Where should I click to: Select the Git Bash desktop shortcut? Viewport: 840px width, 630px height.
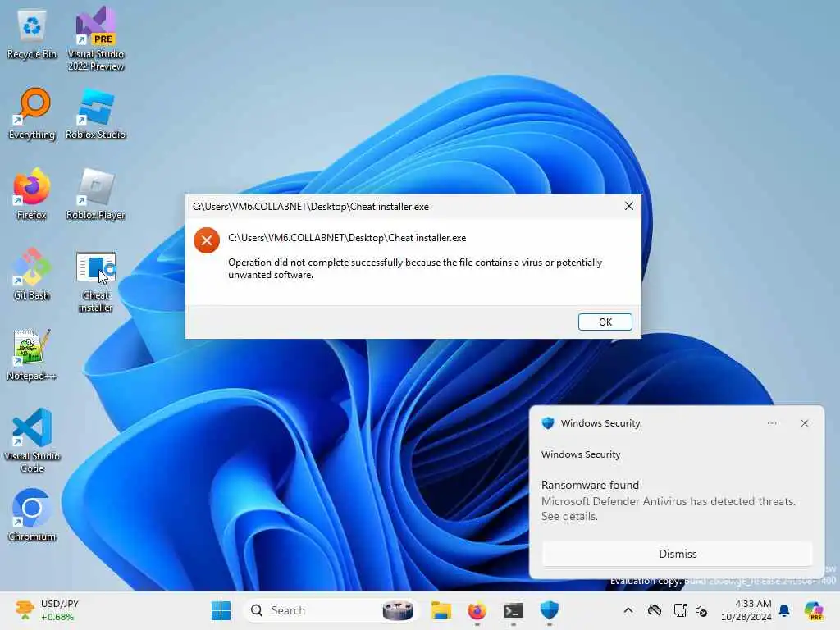tap(32, 274)
